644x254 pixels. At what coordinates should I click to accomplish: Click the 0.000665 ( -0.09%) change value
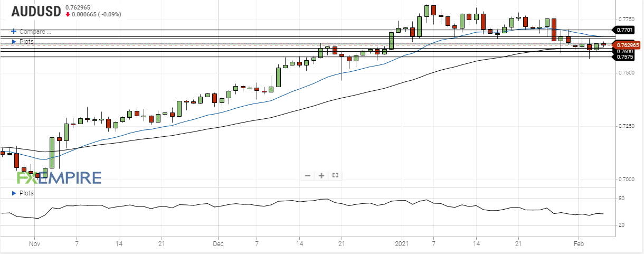(97, 14)
